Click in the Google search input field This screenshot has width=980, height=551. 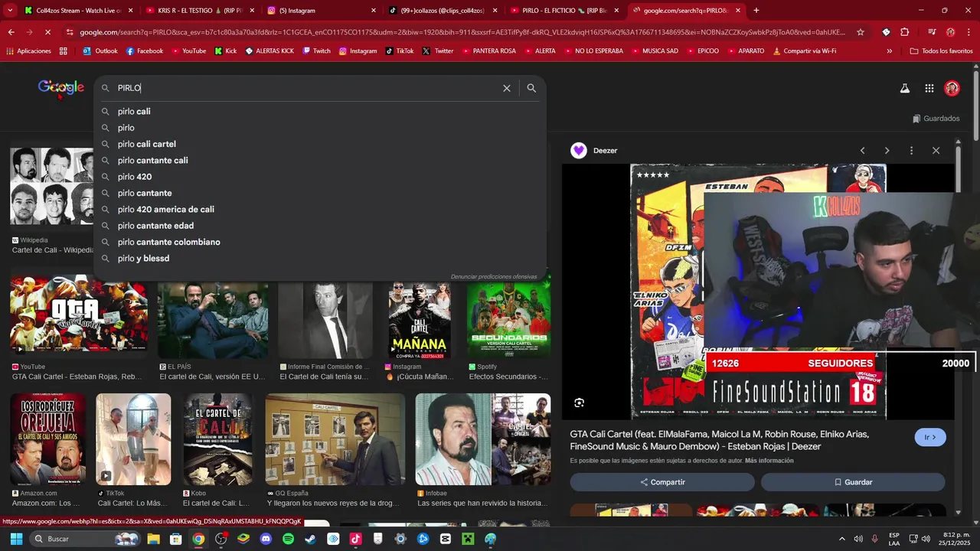tap(306, 88)
